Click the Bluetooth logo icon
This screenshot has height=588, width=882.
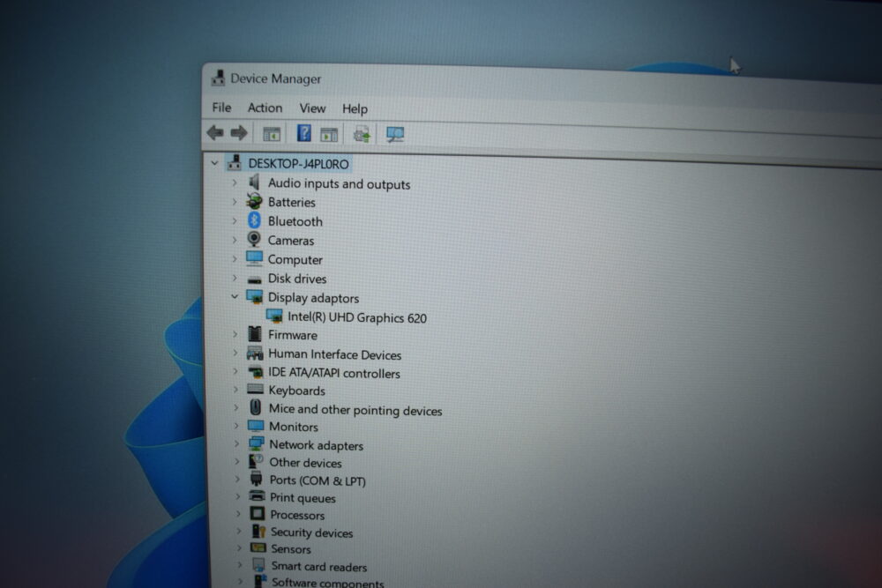point(254,220)
